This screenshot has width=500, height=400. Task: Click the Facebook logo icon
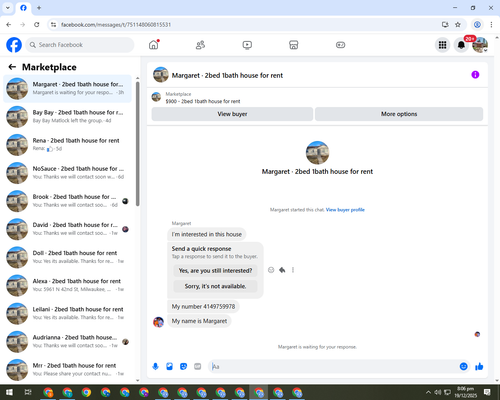pos(14,45)
